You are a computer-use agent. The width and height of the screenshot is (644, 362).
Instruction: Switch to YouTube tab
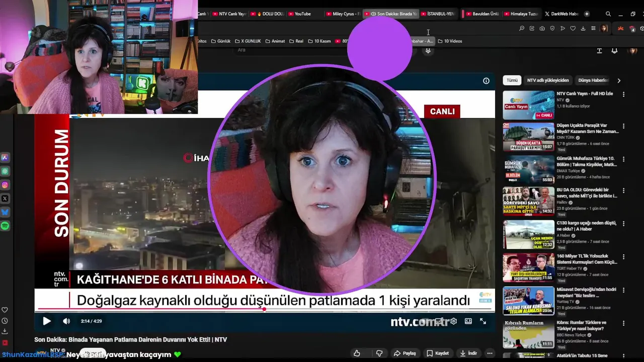pyautogui.click(x=306, y=14)
